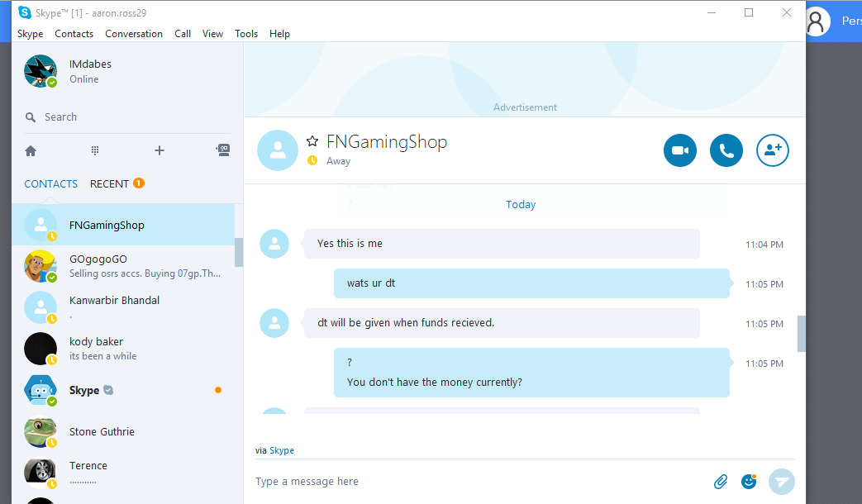Switch to the CONTACTS tab
The height and width of the screenshot is (504, 862).
click(50, 183)
